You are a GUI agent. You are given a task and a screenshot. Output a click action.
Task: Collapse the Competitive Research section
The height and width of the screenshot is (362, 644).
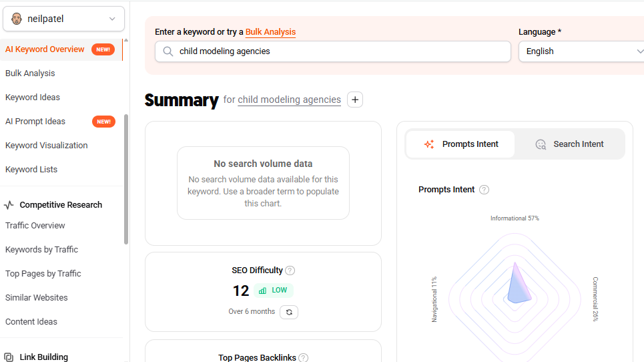[x=61, y=204]
